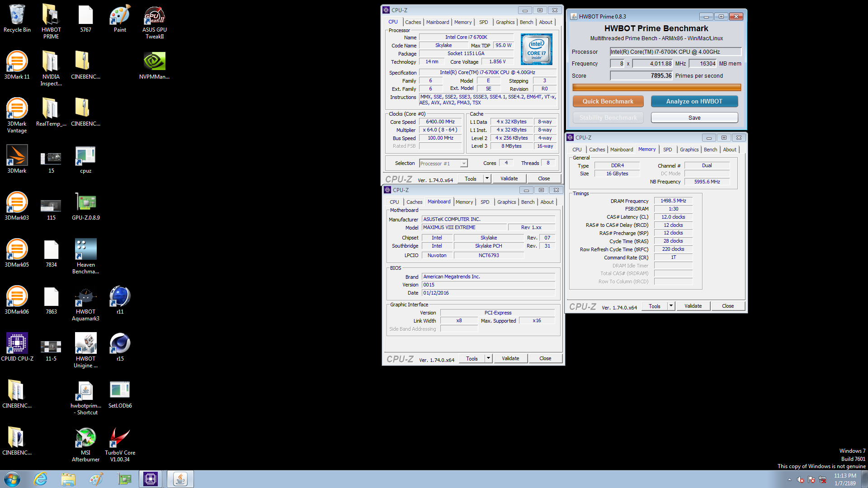This screenshot has width=868, height=488.
Task: Launch CPUID CPU-Z desktop shortcut
Action: click(x=17, y=347)
